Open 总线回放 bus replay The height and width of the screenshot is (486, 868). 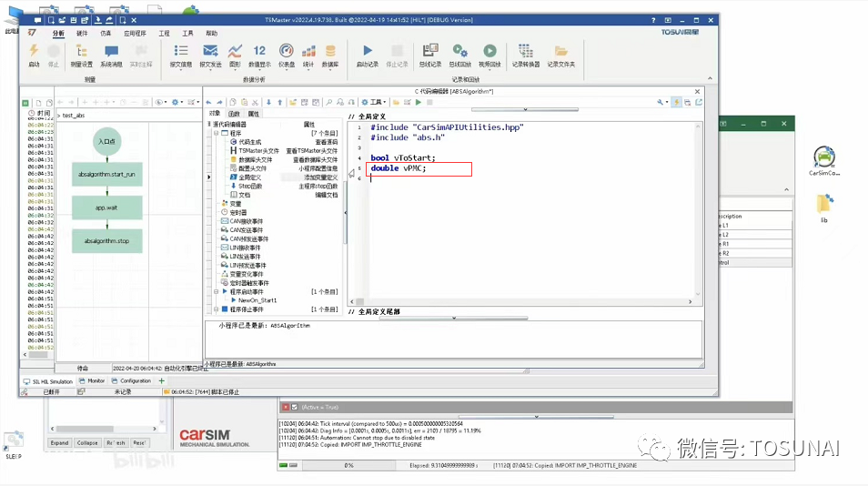460,55
